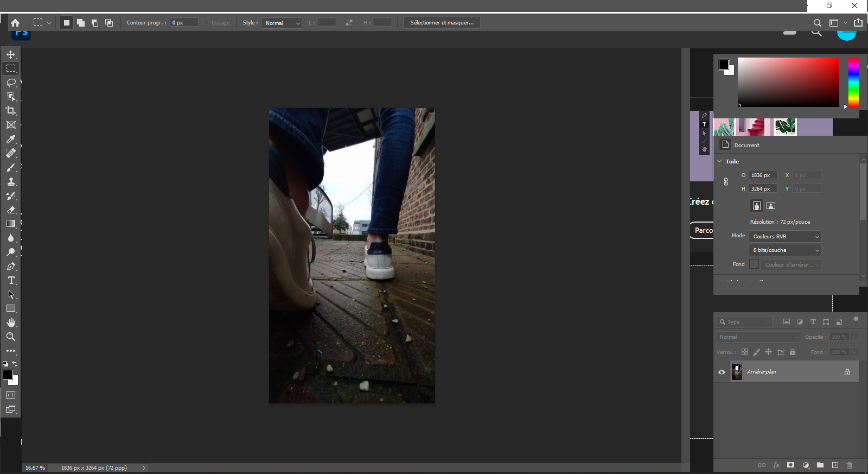Open Edit Toolbar three-dots menu
The width and height of the screenshot is (868, 474).
click(x=11, y=351)
